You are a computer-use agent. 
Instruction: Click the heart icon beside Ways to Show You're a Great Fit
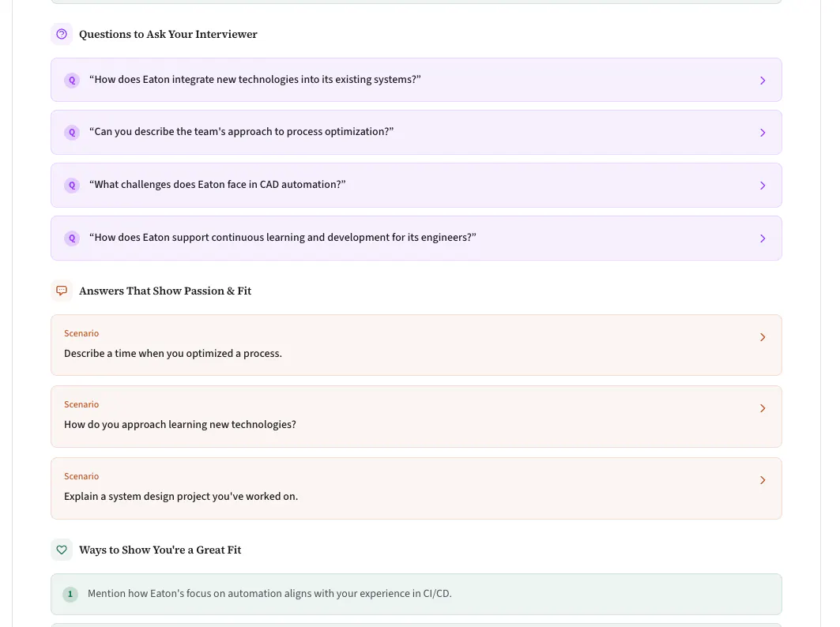(62, 550)
